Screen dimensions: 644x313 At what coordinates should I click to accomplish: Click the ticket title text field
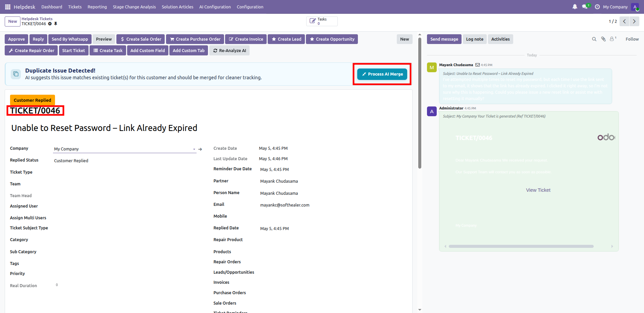104,128
